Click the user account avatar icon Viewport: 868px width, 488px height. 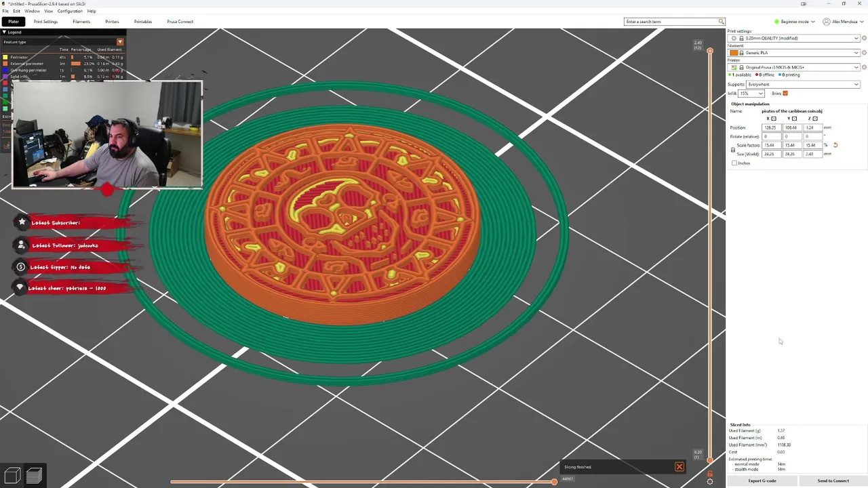[827, 22]
